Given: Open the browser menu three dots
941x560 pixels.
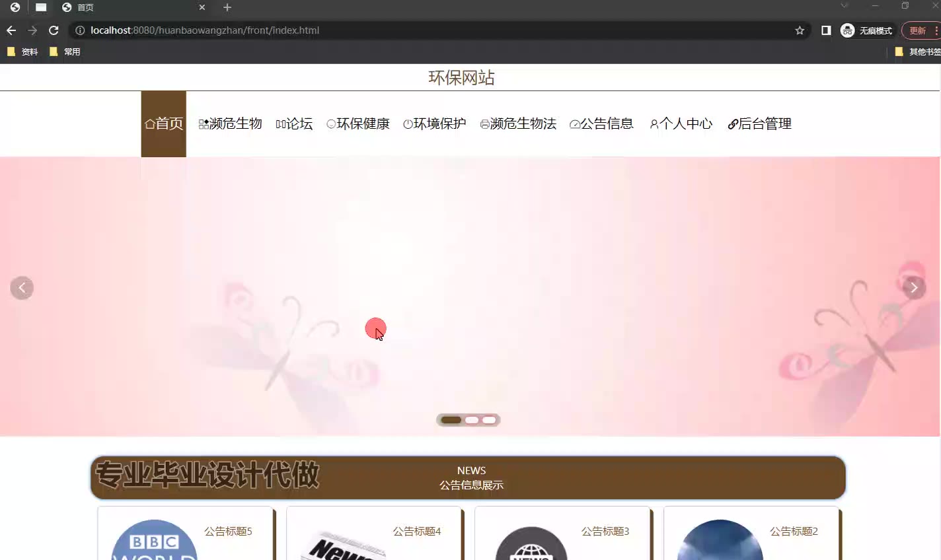Looking at the screenshot, I should pyautogui.click(x=937, y=30).
